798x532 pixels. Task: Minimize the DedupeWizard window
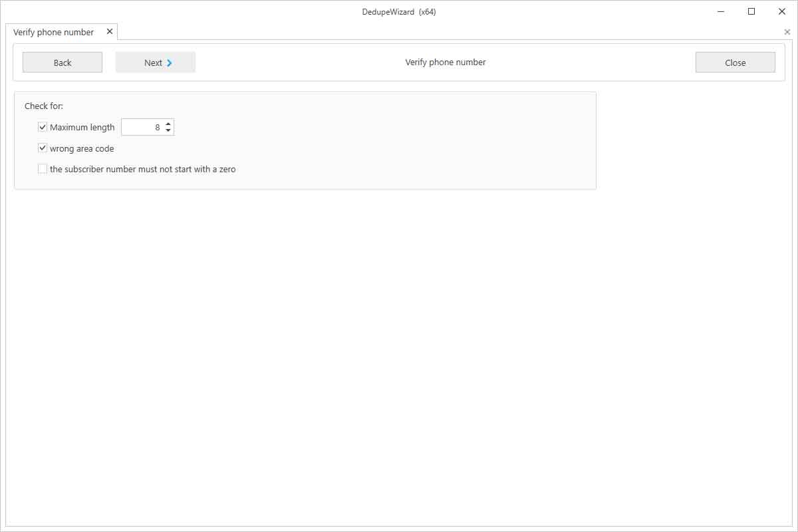click(721, 11)
